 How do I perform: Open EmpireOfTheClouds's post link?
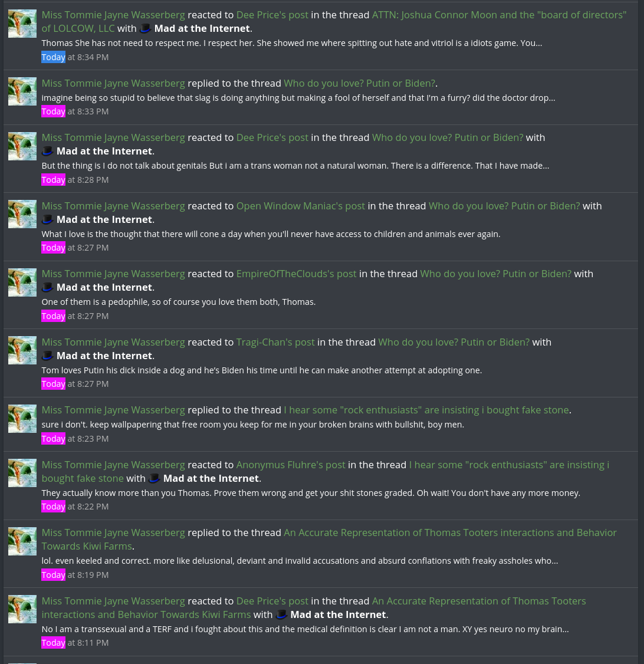[x=297, y=274]
